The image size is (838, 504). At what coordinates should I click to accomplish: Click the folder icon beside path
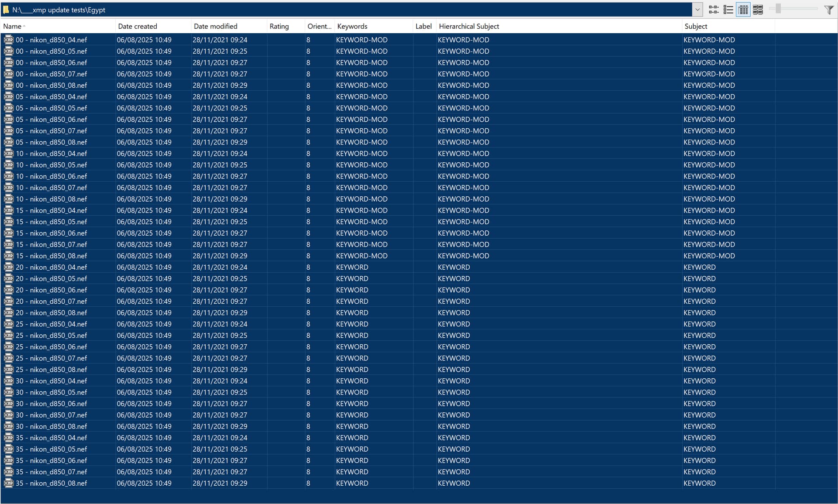[6, 10]
